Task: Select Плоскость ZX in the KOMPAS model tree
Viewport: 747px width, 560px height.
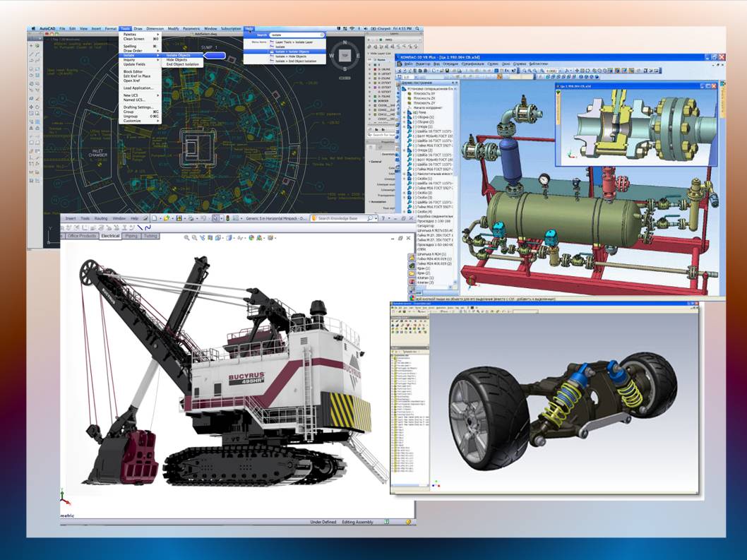Action: click(424, 98)
